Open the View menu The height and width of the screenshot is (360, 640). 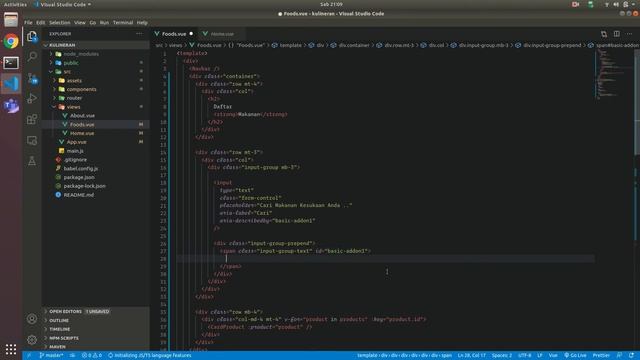80,22
